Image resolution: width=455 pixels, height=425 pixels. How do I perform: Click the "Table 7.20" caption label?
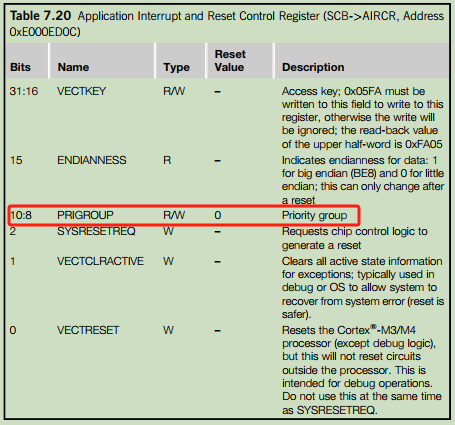pyautogui.click(x=40, y=16)
